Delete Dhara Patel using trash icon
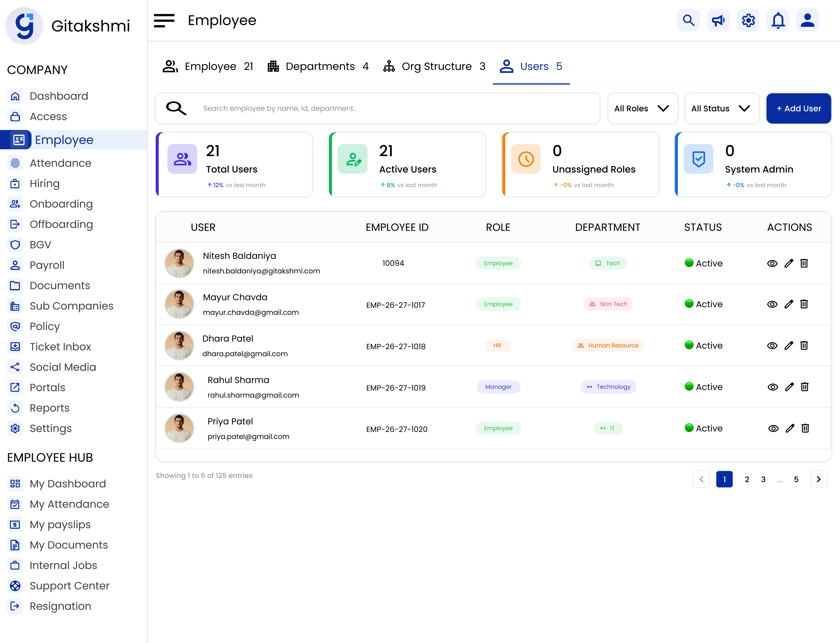840x643 pixels. click(x=804, y=346)
